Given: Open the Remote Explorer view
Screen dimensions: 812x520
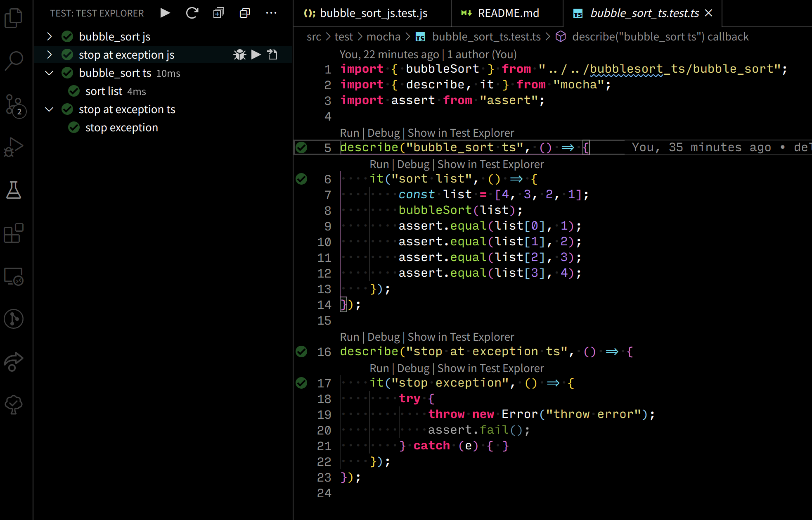Looking at the screenshot, I should point(14,278).
